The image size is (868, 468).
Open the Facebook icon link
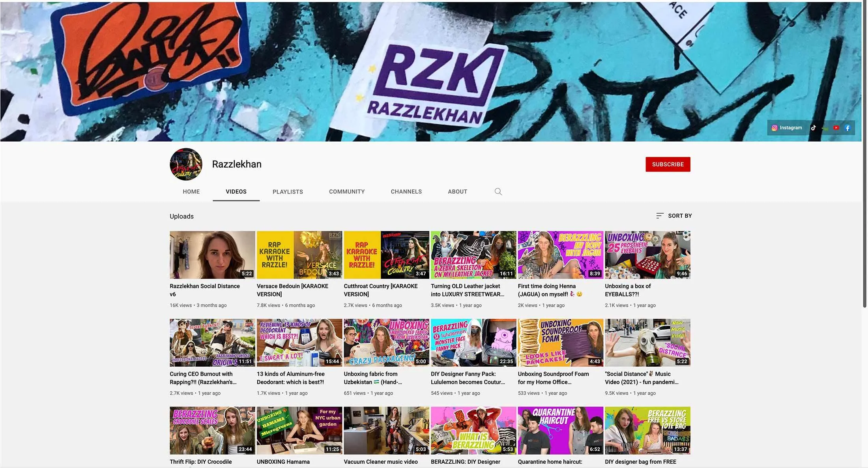coord(847,128)
